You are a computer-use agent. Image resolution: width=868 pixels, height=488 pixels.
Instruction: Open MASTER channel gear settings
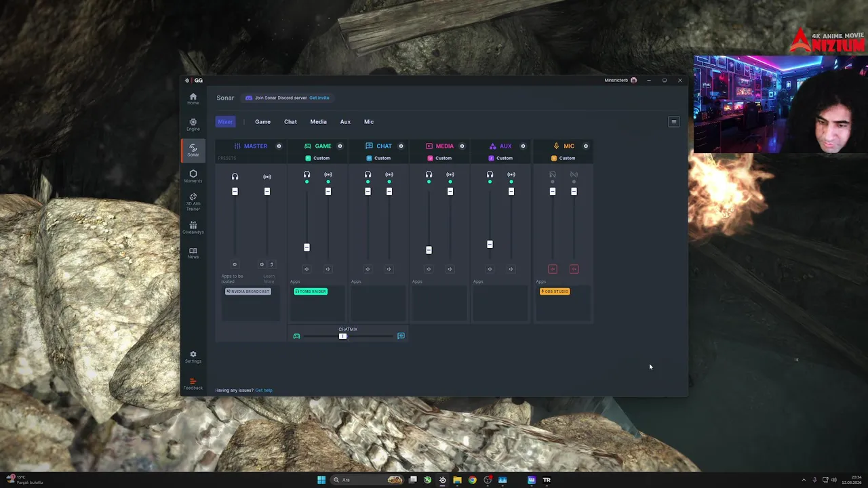click(x=279, y=146)
